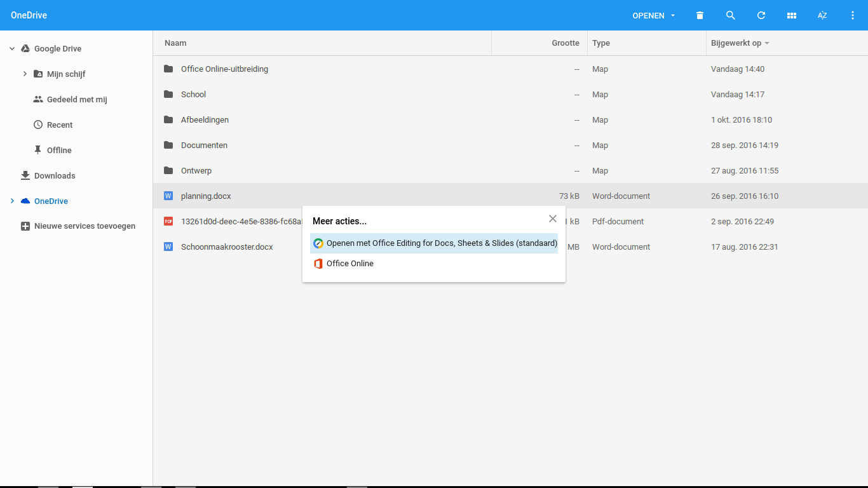Image resolution: width=868 pixels, height=488 pixels.
Task: Click the Ontwerp folder icon
Action: pyautogui.click(x=168, y=170)
